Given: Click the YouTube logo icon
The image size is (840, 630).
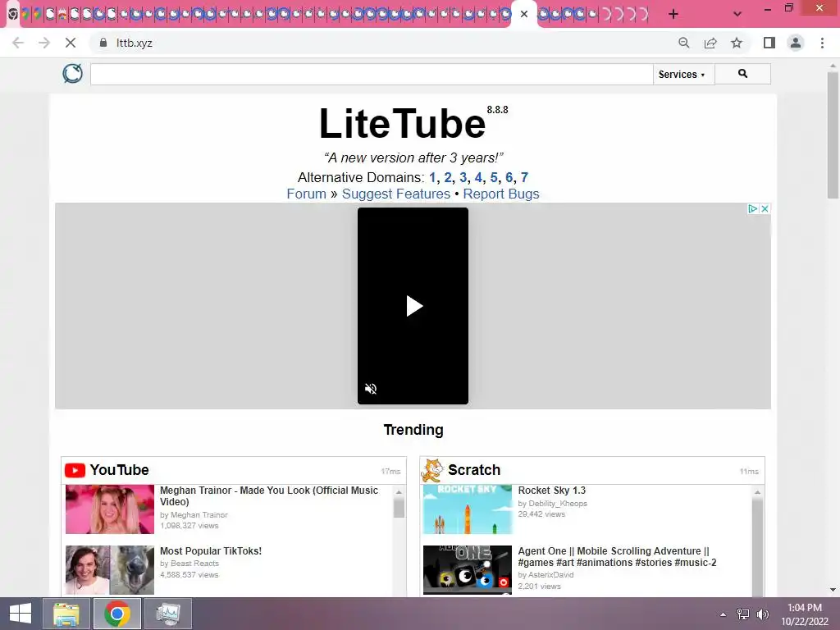Looking at the screenshot, I should 75,470.
